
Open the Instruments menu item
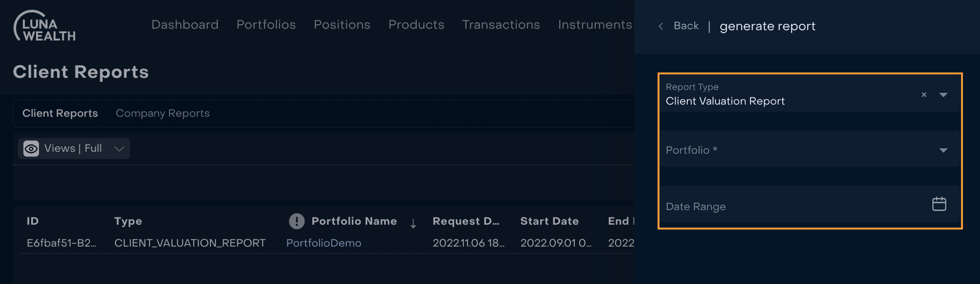pyautogui.click(x=595, y=25)
